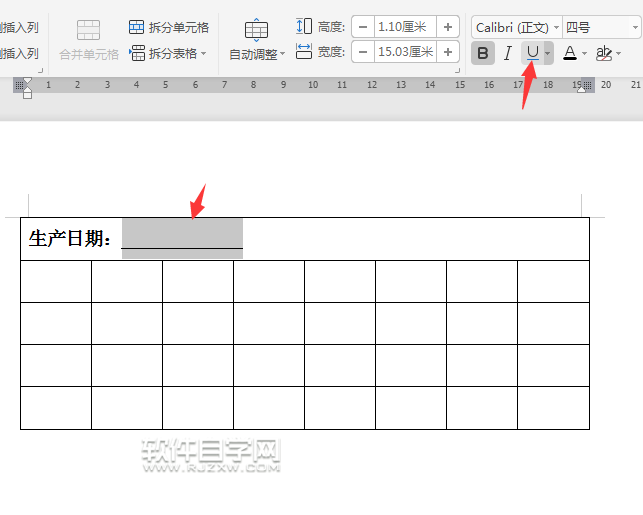Toggle Italic formatting
The image size is (643, 515).
pyautogui.click(x=508, y=53)
